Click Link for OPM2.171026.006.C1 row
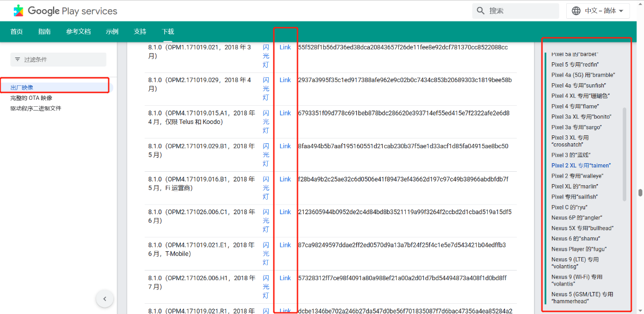This screenshot has width=644, height=314. pos(285,212)
